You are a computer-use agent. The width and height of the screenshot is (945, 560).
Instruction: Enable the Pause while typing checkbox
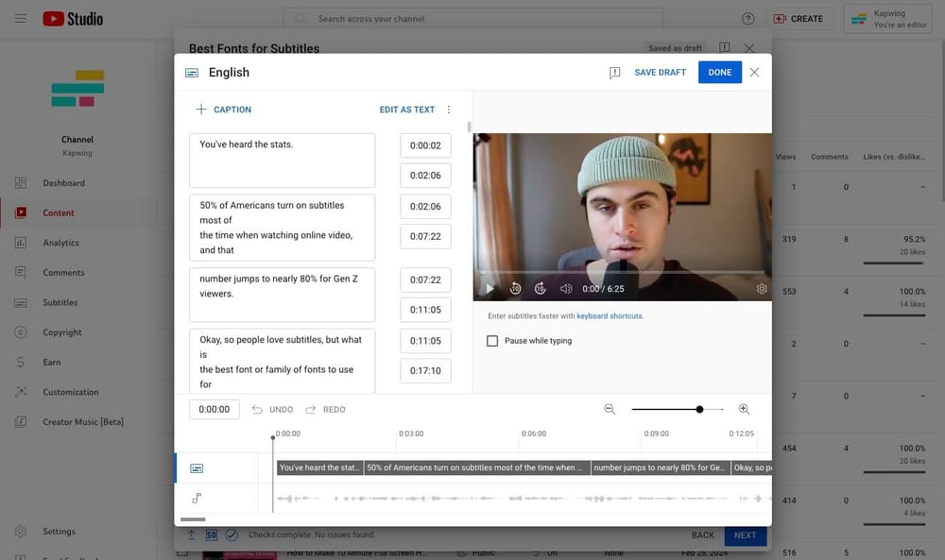pos(492,340)
